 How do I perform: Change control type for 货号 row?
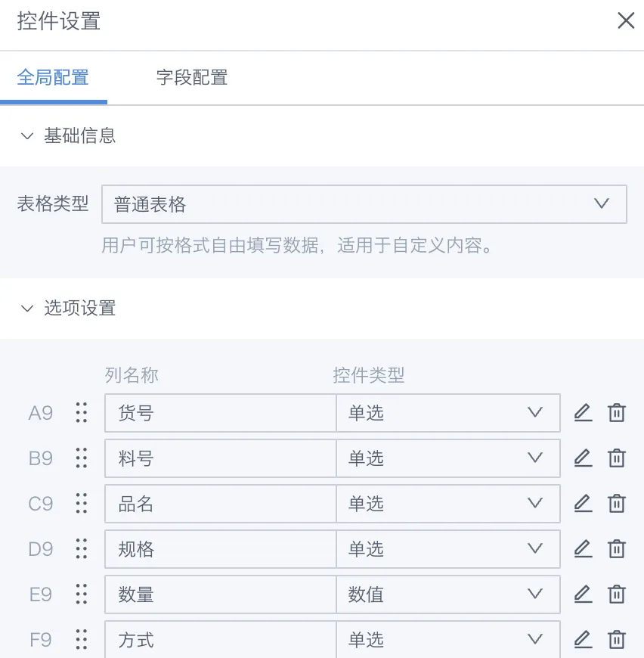(448, 413)
